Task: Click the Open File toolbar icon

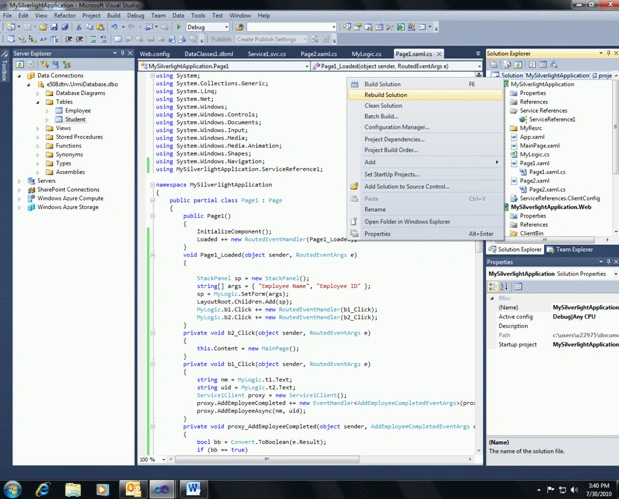Action: (x=43, y=27)
